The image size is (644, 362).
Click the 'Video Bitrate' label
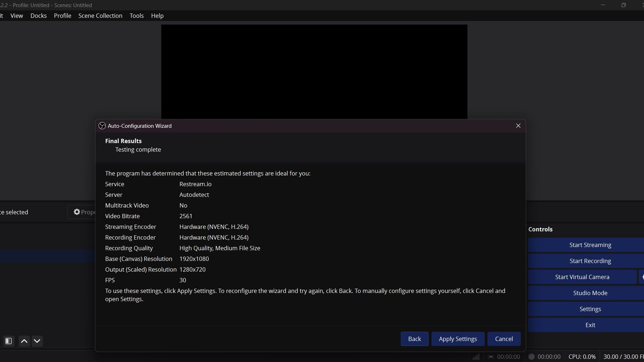tap(122, 216)
